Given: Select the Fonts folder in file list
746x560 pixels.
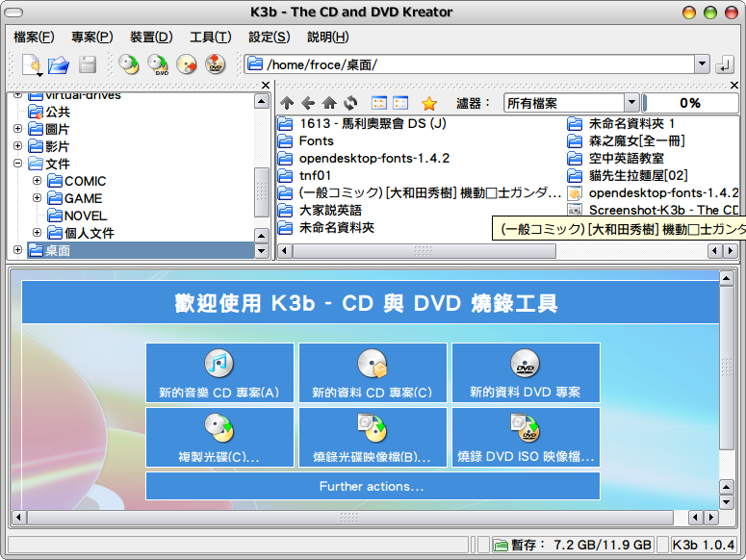Looking at the screenshot, I should [x=305, y=140].
